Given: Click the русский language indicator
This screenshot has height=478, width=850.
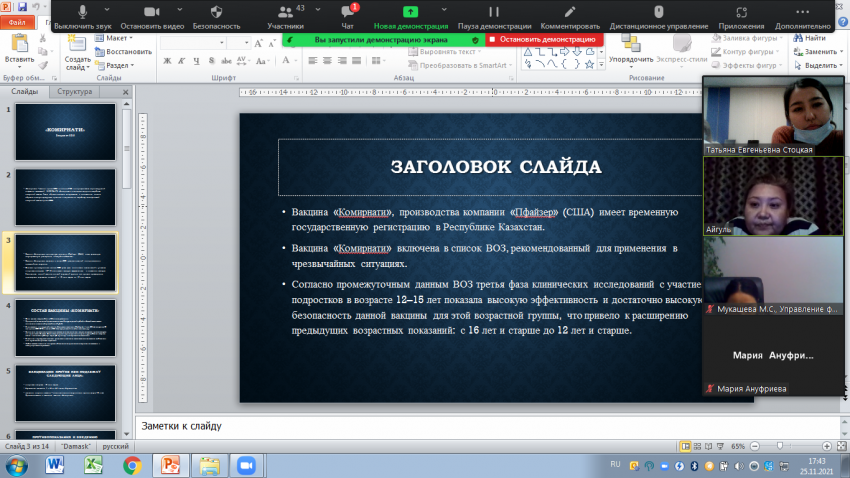Looking at the screenshot, I should click(115, 447).
